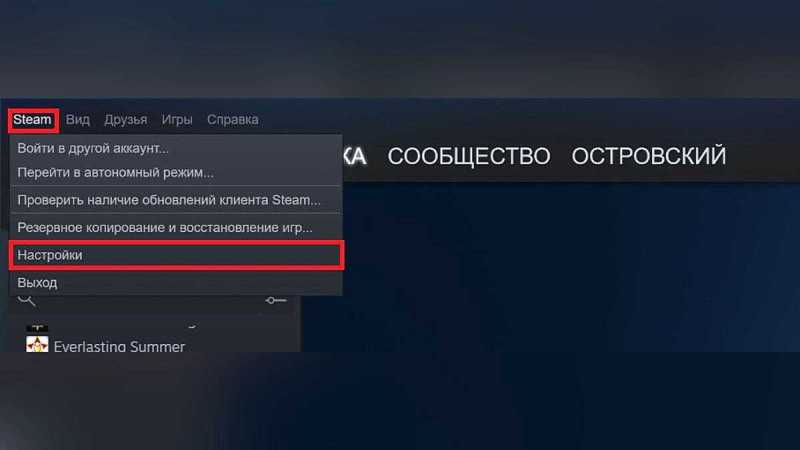Switch to the partially hidden БИБЛИОТЕКА tab
Screen dimensions: 800x450
(355, 156)
